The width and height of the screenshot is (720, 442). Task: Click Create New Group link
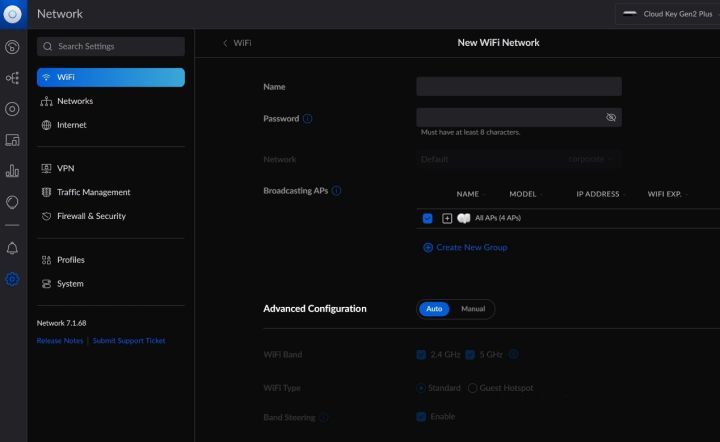pos(465,247)
